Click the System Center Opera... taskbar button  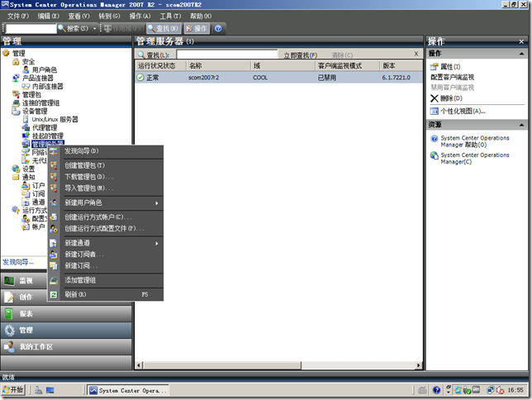128,390
